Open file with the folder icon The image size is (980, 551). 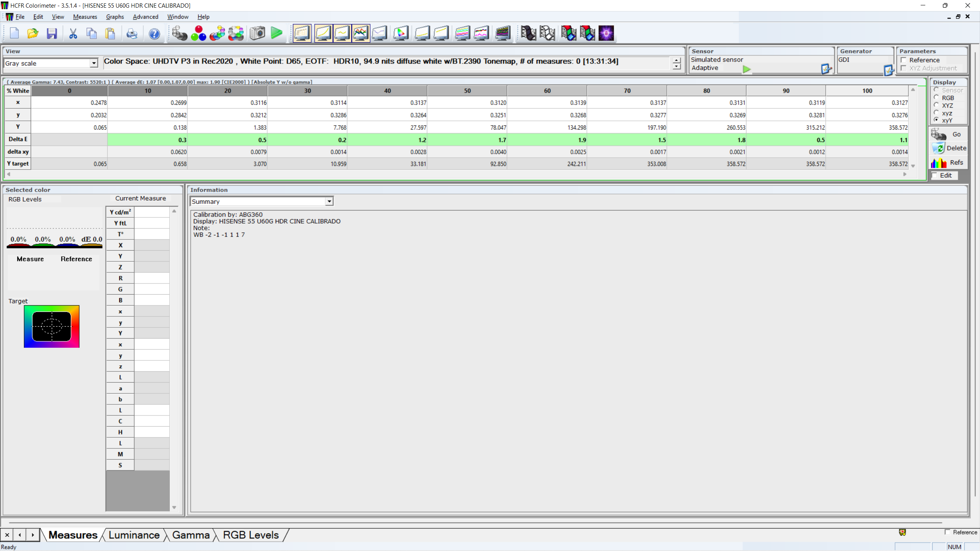(x=33, y=34)
